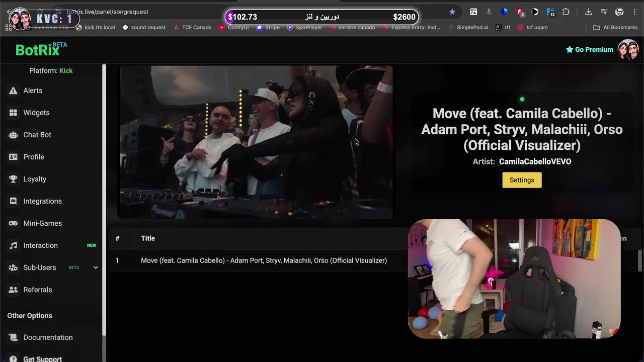Viewport: 644px width, 362px height.
Task: Open Referrals via its people icon
Action: tap(13, 290)
